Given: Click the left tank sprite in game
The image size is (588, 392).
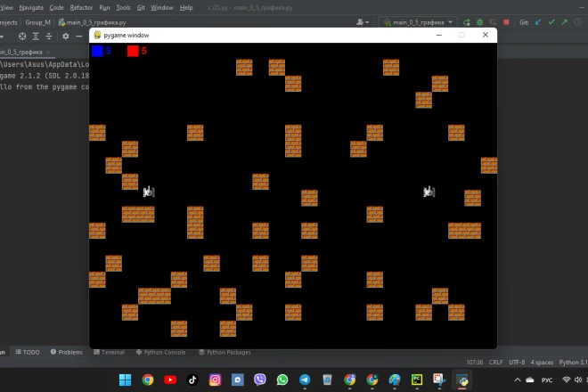Looking at the screenshot, I should tap(149, 192).
